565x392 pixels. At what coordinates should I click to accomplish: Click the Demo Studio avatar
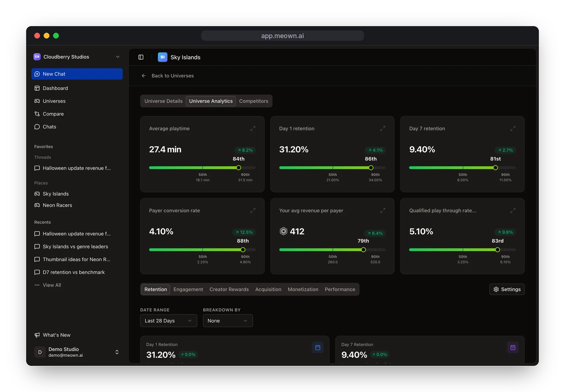tap(40, 352)
